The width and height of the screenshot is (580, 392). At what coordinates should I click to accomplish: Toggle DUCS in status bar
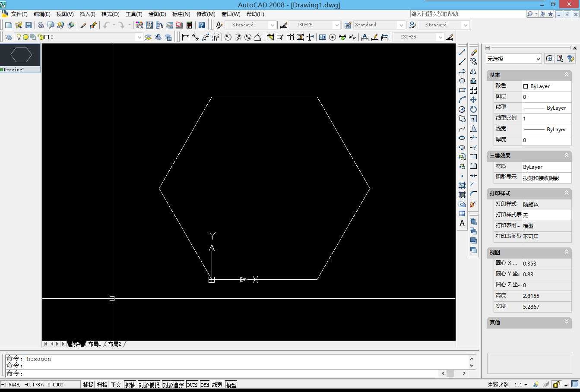click(x=193, y=385)
